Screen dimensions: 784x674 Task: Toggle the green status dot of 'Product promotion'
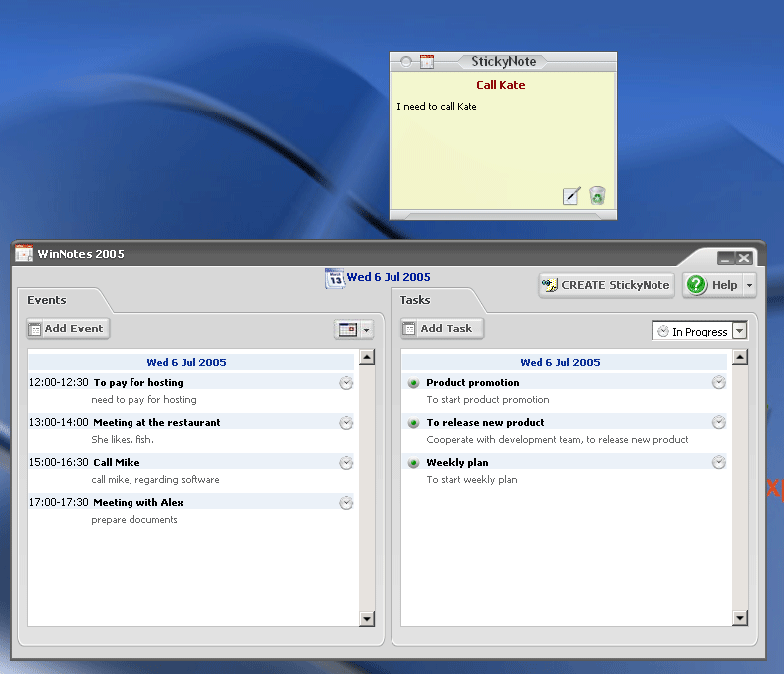click(413, 383)
